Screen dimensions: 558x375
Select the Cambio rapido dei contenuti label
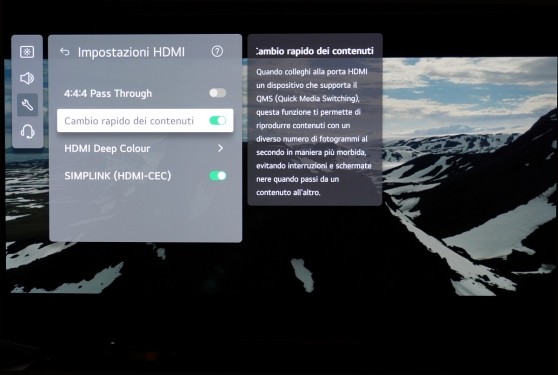pyautogui.click(x=129, y=121)
